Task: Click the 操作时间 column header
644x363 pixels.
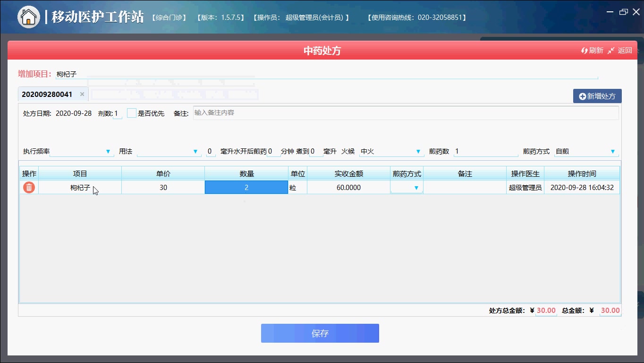Action: 582,173
